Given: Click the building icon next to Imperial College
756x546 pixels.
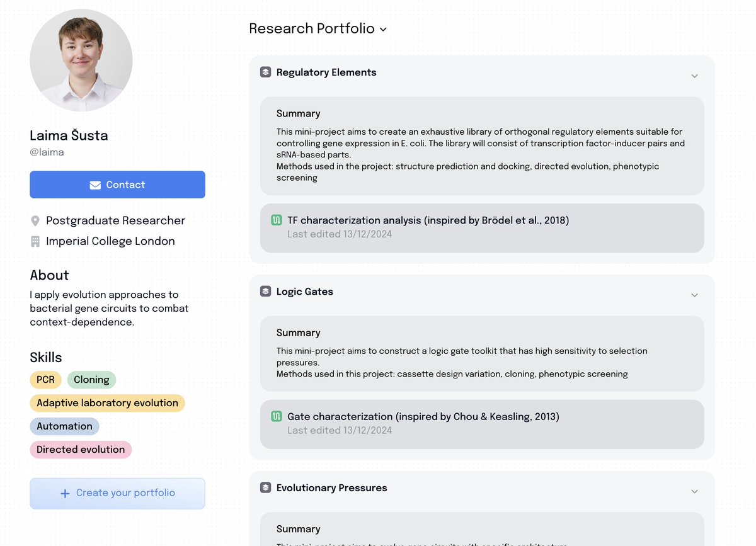Looking at the screenshot, I should (35, 241).
